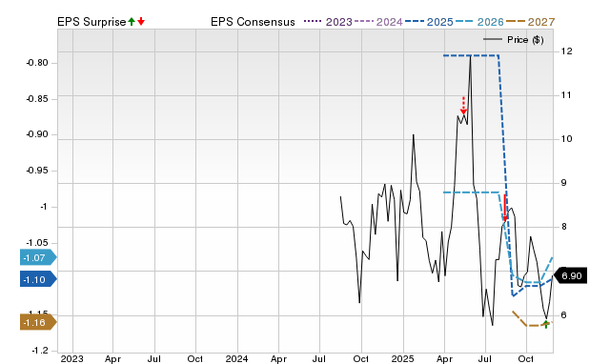610x364 pixels.
Task: Click the green up-arrow surprise marker near 2027 line
Action: [546, 324]
